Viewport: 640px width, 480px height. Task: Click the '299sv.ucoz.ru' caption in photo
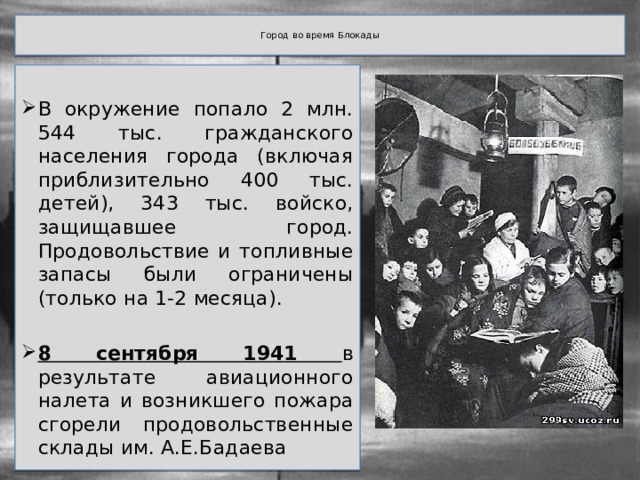click(580, 420)
